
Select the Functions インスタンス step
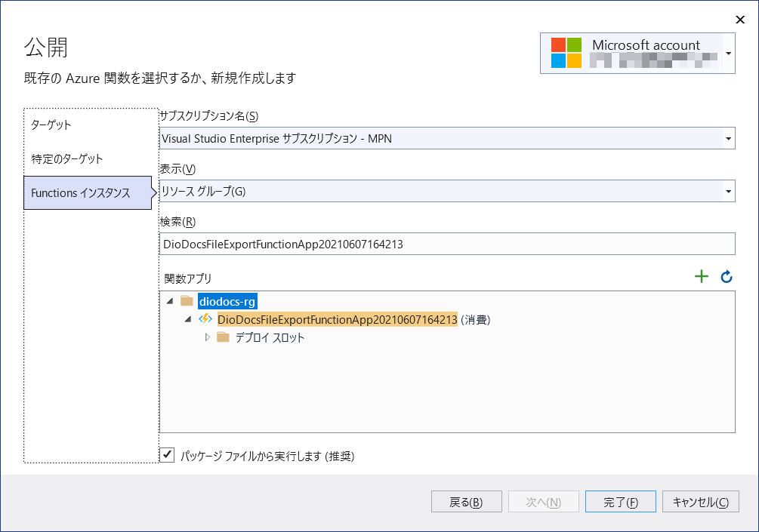coord(88,192)
